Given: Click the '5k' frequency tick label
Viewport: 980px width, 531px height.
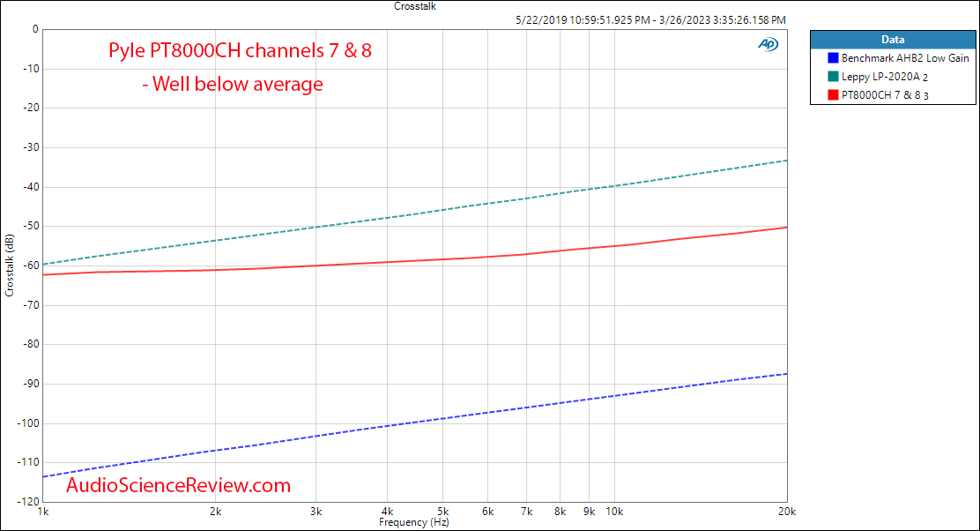Looking at the screenshot, I should point(443,512).
